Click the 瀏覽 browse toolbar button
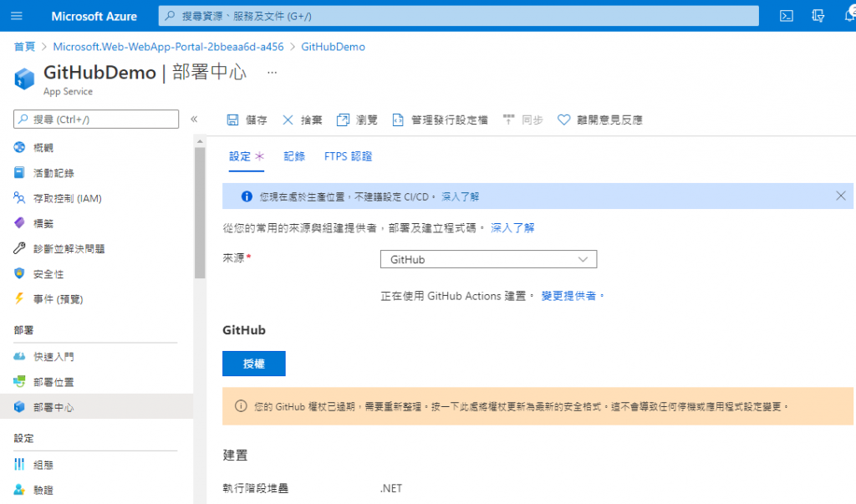 tap(357, 120)
